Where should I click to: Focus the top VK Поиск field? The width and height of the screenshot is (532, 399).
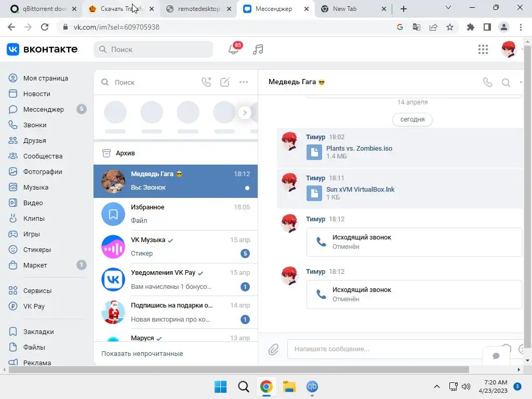(x=153, y=49)
